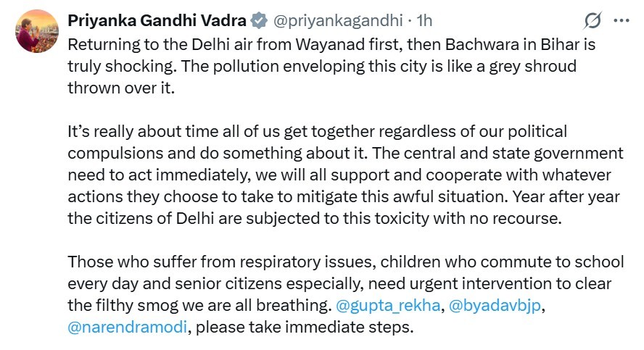
Task: Click the text "please take immediate steps"
Action: pos(305,327)
